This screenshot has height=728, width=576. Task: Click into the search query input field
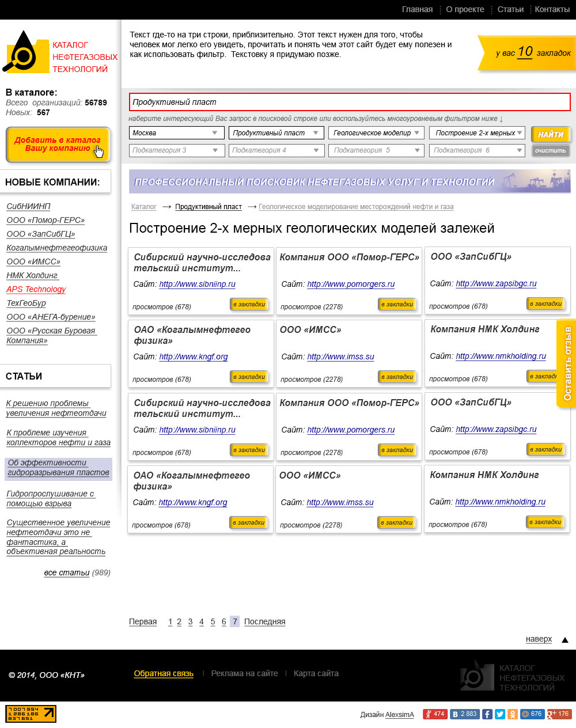[x=350, y=102]
